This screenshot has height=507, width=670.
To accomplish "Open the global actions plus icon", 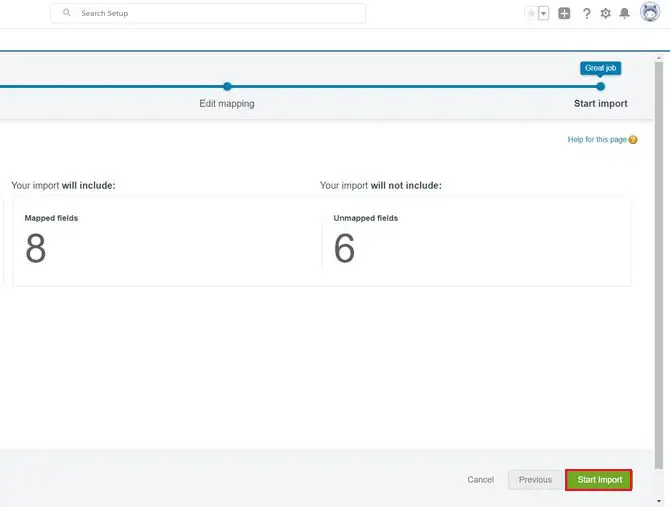I will pyautogui.click(x=564, y=13).
